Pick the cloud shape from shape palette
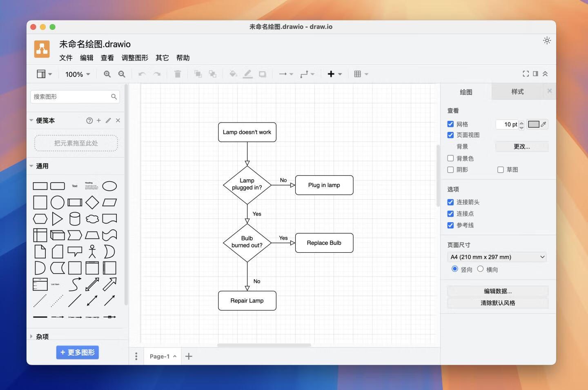The height and width of the screenshot is (390, 588). coord(92,219)
